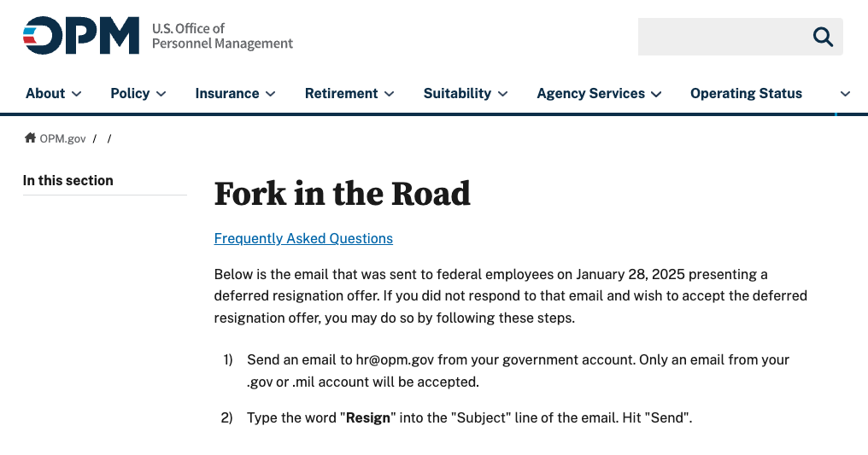Viewport: 868px width, 455px height.
Task: Click the magnifying glass search icon
Action: [823, 37]
